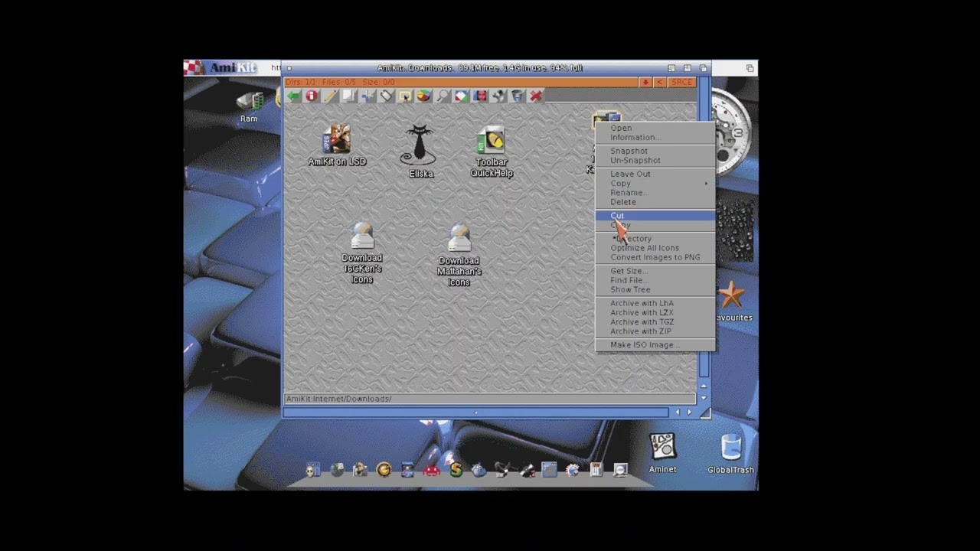This screenshot has height=551, width=980.
Task: Click the horizontal scroll right arrow
Action: (689, 412)
